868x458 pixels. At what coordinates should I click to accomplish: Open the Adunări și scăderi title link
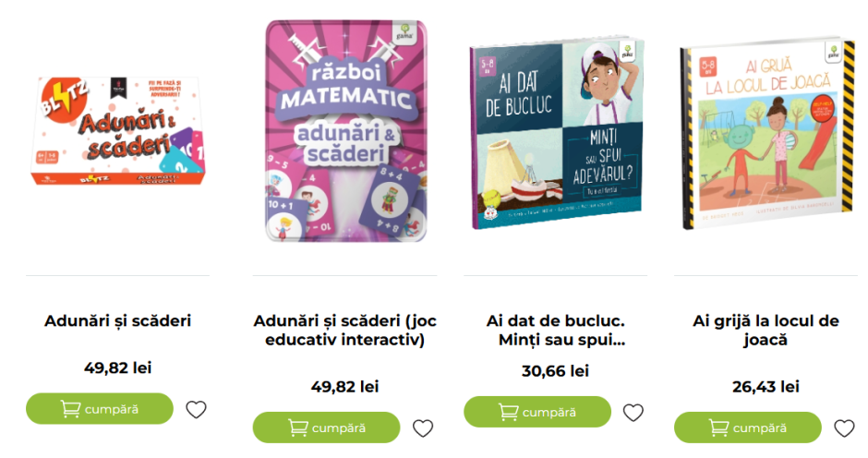pos(118,320)
